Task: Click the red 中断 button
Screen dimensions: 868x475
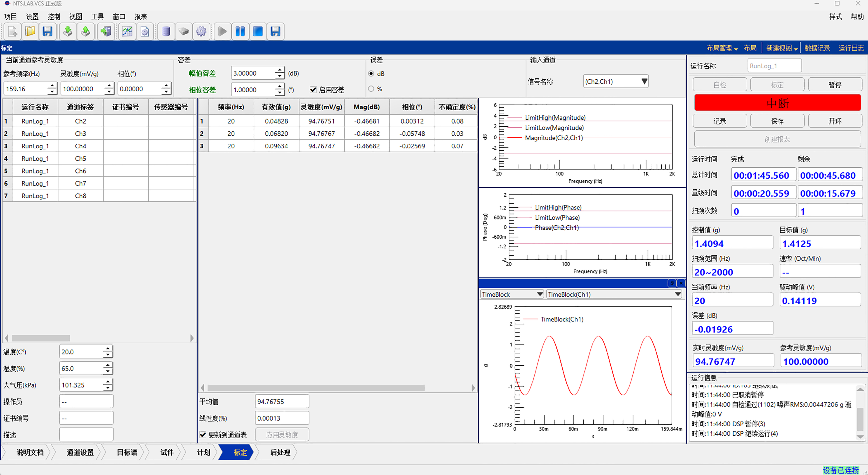Action: click(777, 103)
